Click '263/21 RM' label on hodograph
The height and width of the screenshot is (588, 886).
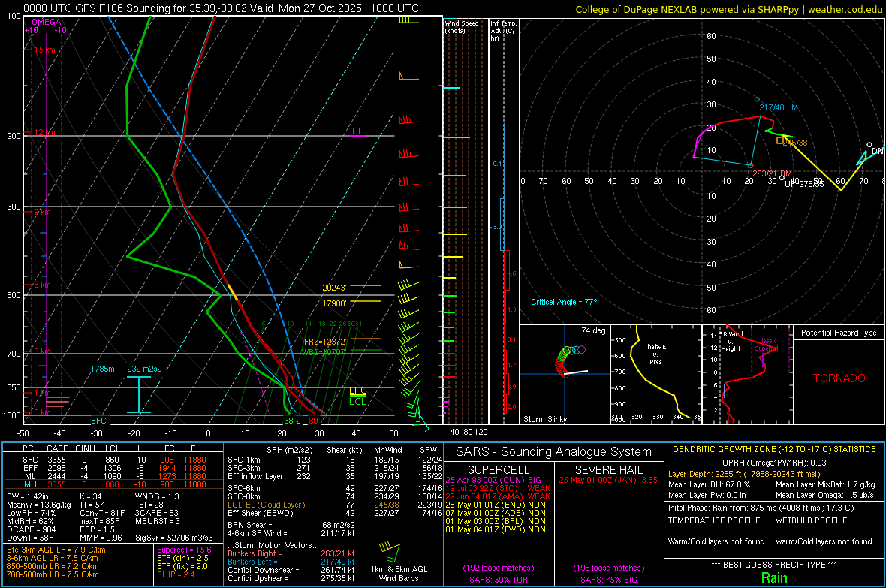pos(772,173)
